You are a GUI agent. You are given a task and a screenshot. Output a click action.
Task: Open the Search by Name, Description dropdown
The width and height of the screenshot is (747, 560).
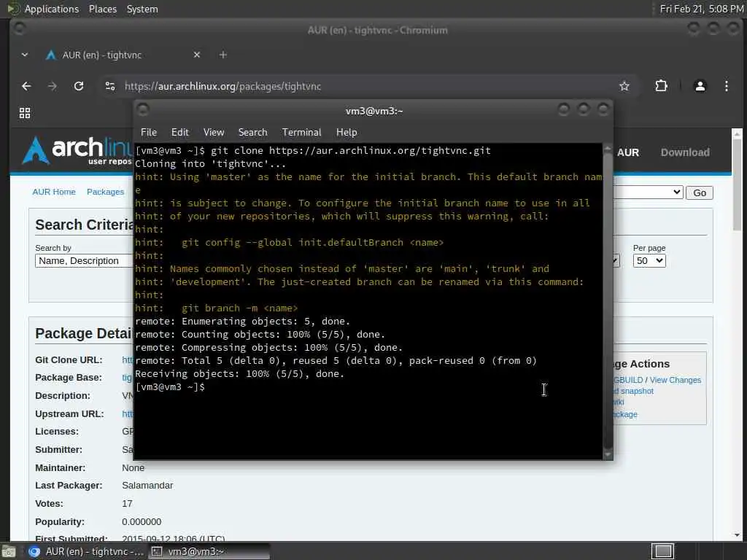pos(84,261)
